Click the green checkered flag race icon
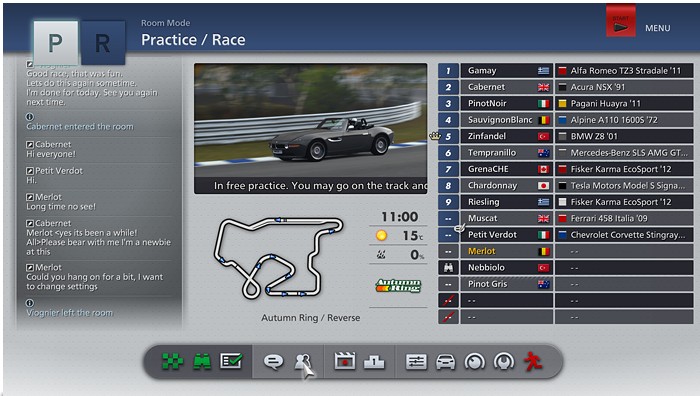 [x=172, y=361]
